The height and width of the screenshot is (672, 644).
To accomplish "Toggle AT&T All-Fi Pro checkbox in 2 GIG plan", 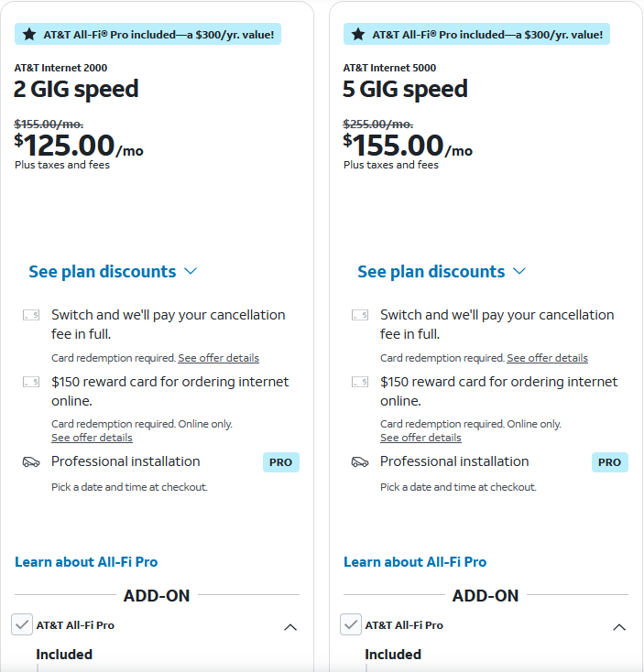I will pos(21,624).
